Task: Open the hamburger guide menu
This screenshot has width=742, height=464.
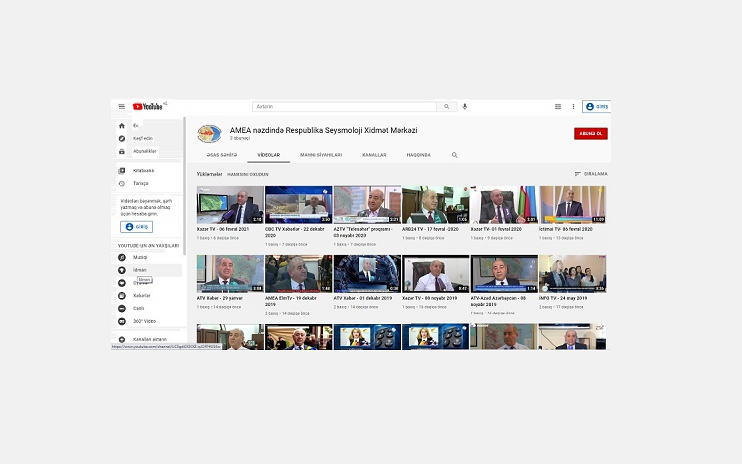Action: [121, 106]
